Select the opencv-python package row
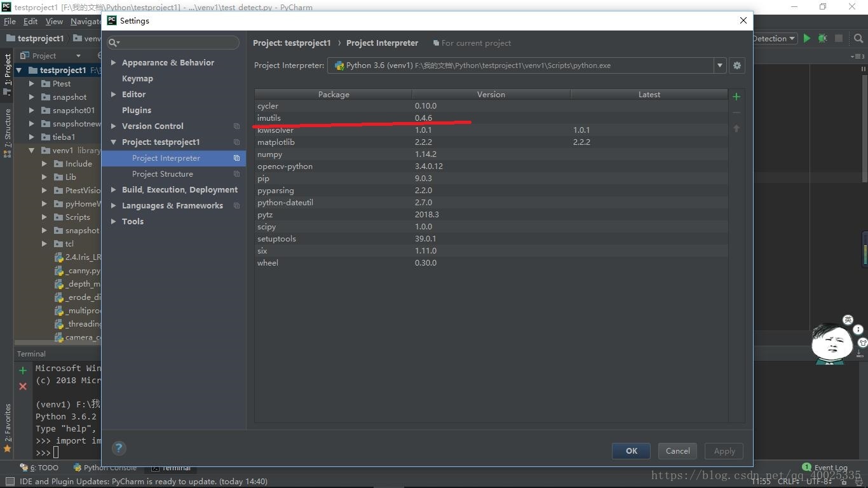The height and width of the screenshot is (488, 868). [x=491, y=166]
